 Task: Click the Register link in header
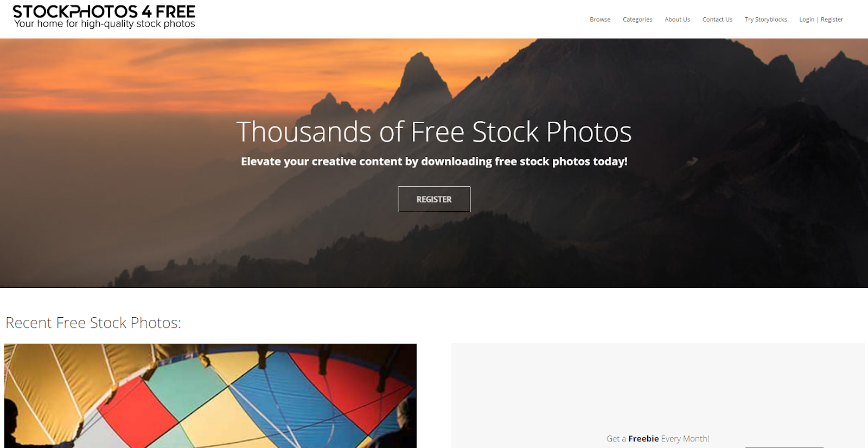point(832,20)
